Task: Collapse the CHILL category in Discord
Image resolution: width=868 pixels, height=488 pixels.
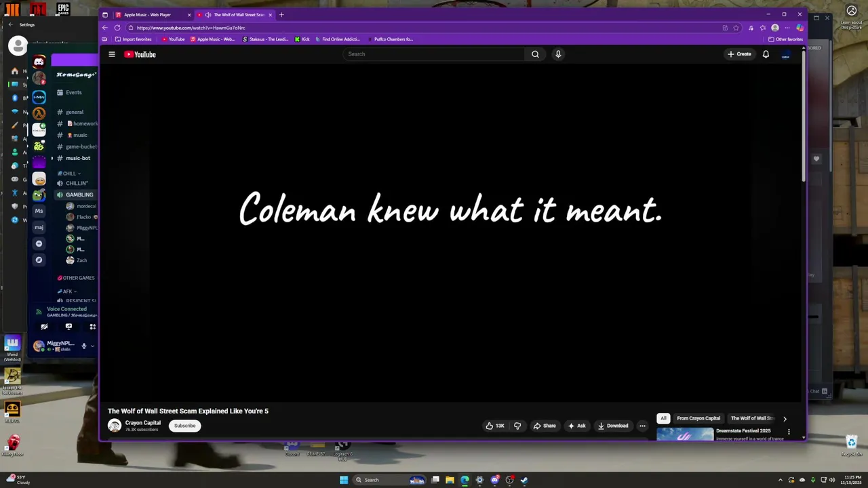Action: [69, 174]
